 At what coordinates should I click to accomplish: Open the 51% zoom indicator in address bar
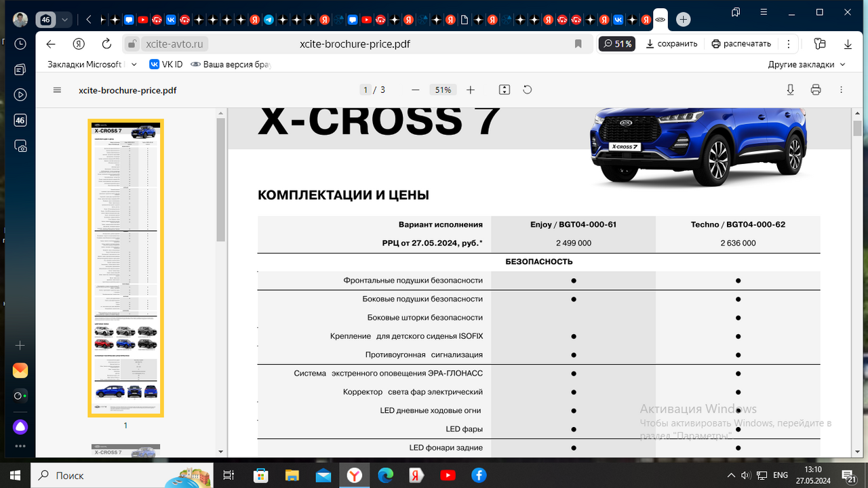coord(617,44)
